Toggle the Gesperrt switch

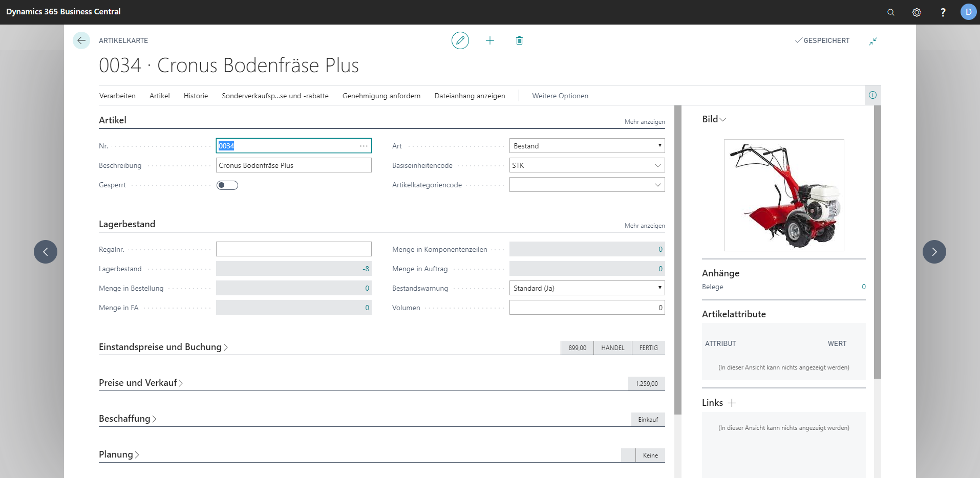click(227, 185)
